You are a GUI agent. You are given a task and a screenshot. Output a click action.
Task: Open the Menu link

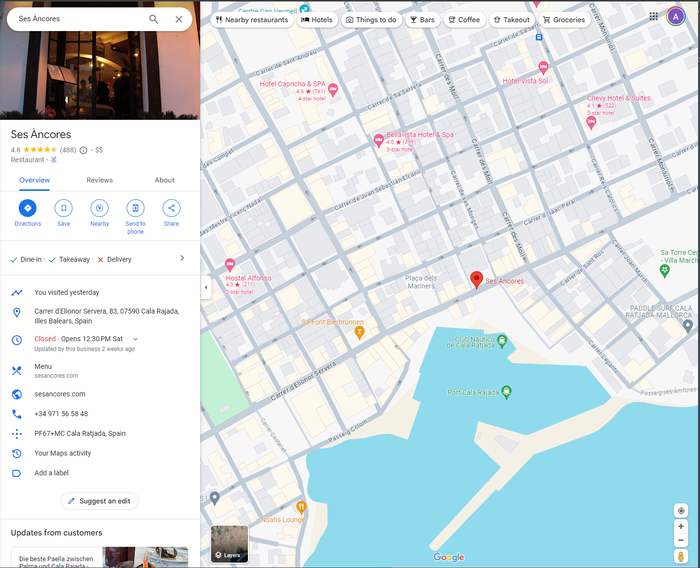click(x=43, y=366)
